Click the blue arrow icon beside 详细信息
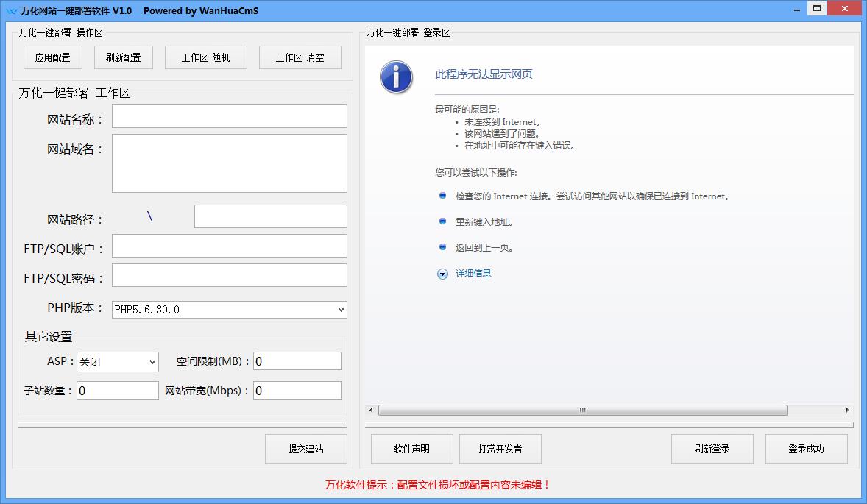Screen dimensions: 867x504 [442, 273]
